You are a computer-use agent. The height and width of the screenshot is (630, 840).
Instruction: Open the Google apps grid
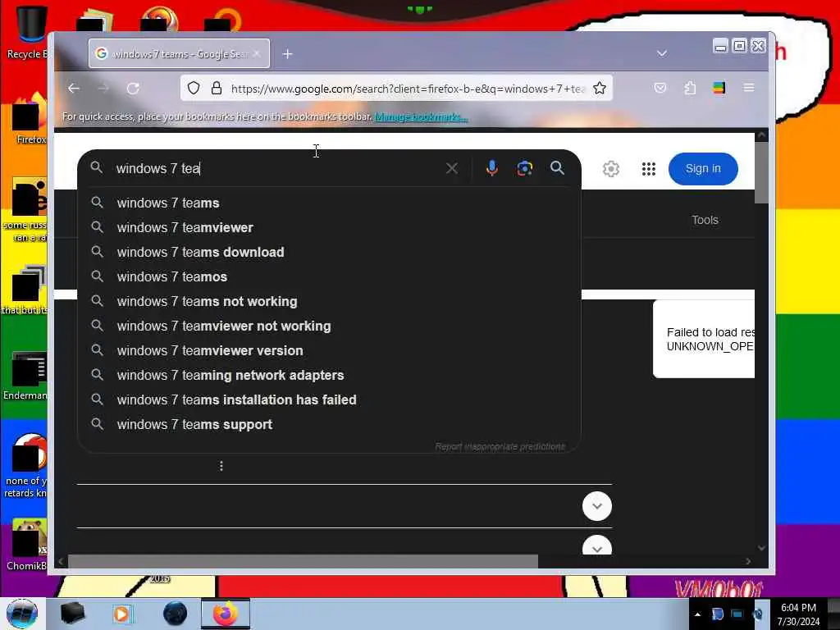coord(649,169)
